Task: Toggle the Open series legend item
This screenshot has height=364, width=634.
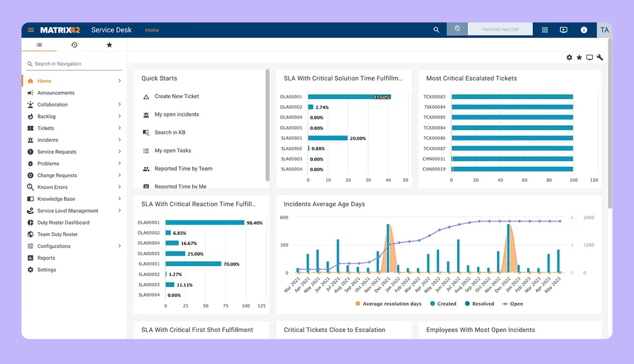Action: [x=512, y=304]
